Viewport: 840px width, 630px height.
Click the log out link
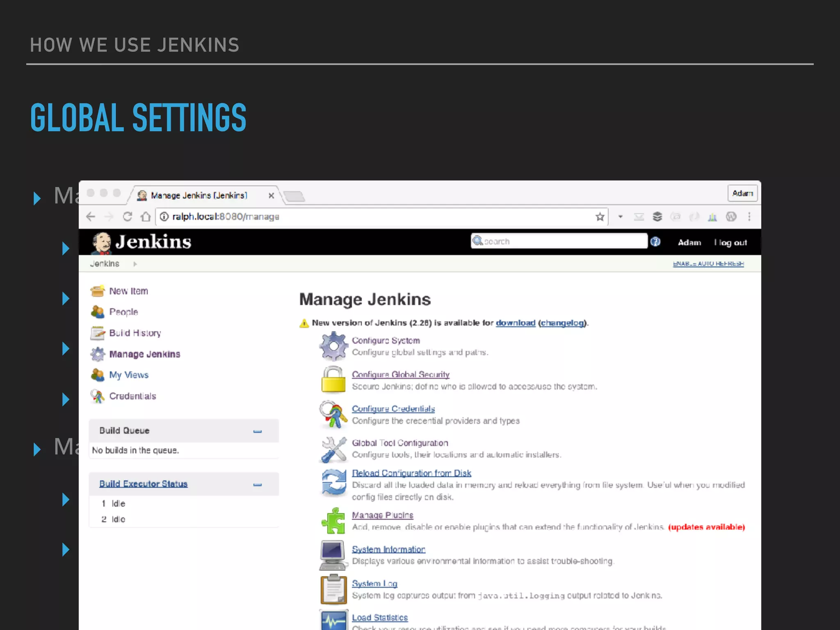tap(733, 242)
